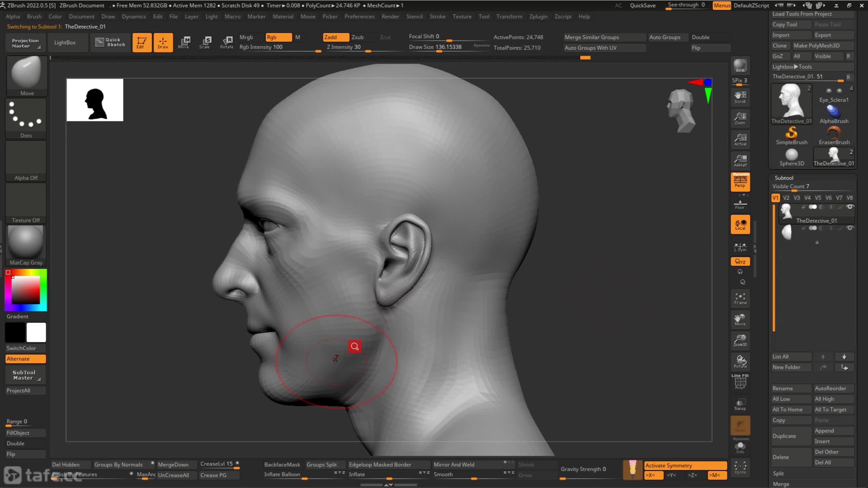Toggle Zsub sculpting mode on
The width and height of the screenshot is (868, 488).
click(358, 37)
